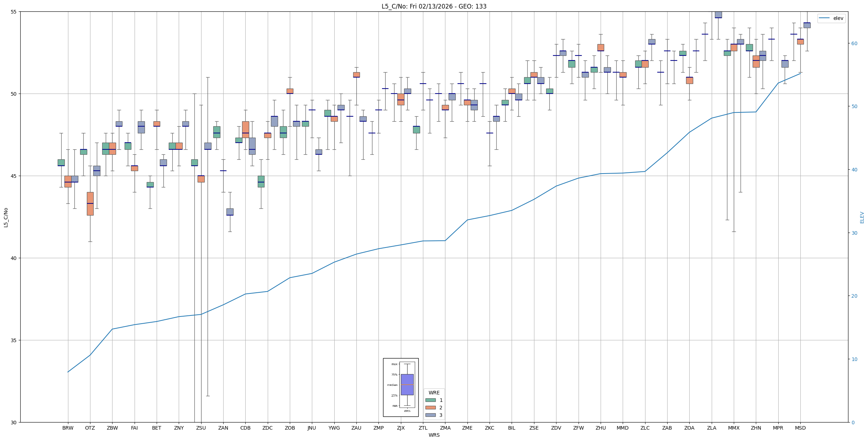Click the ZJX station label
The width and height of the screenshot is (868, 441).
click(x=401, y=428)
